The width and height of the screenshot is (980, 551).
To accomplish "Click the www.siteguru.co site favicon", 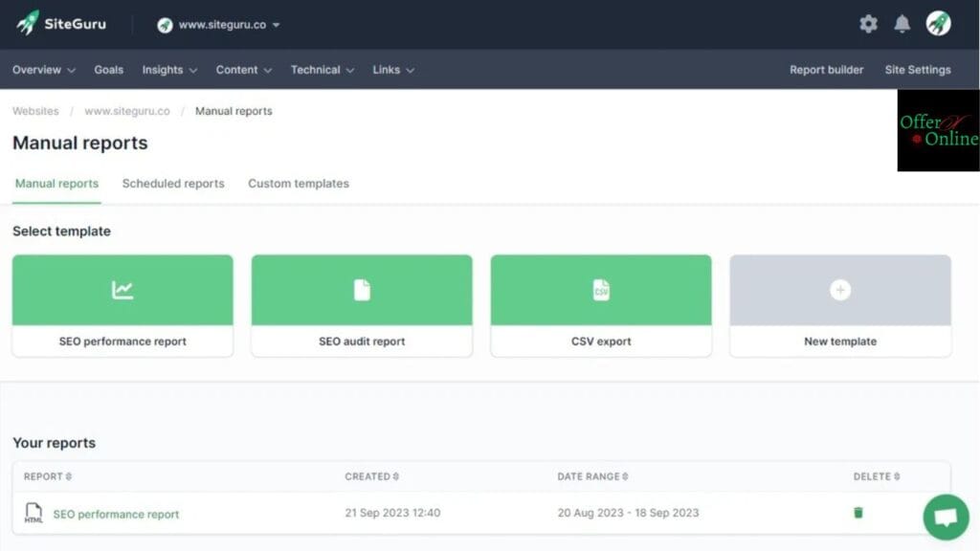I will click(165, 25).
